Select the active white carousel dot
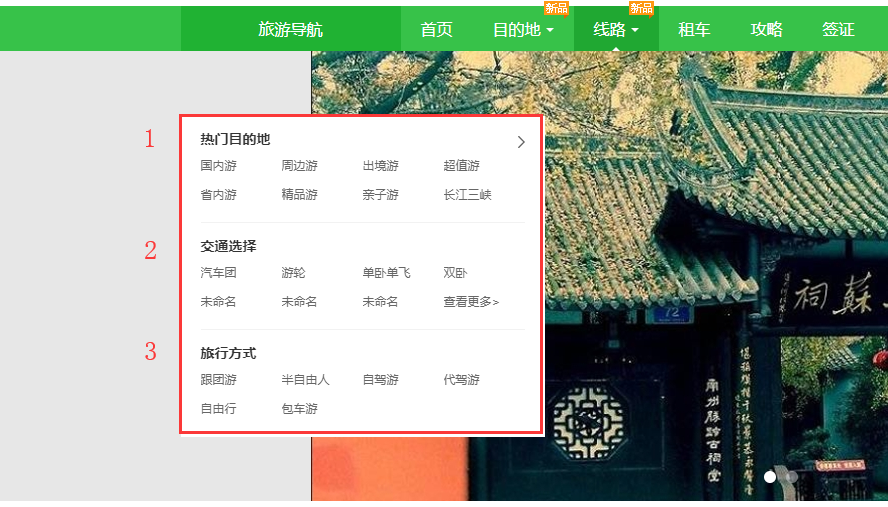This screenshot has height=507, width=888. click(770, 477)
